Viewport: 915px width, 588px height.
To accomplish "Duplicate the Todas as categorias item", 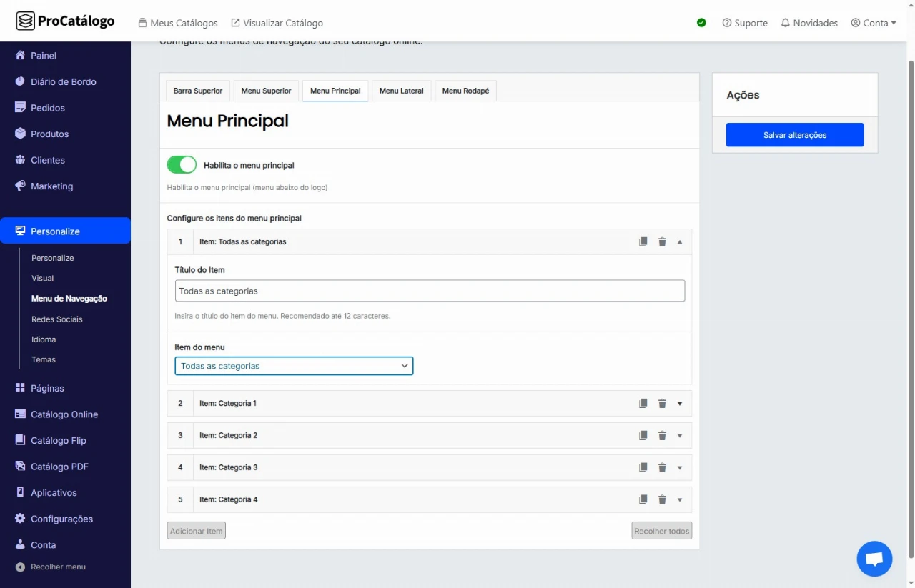I will (x=643, y=242).
